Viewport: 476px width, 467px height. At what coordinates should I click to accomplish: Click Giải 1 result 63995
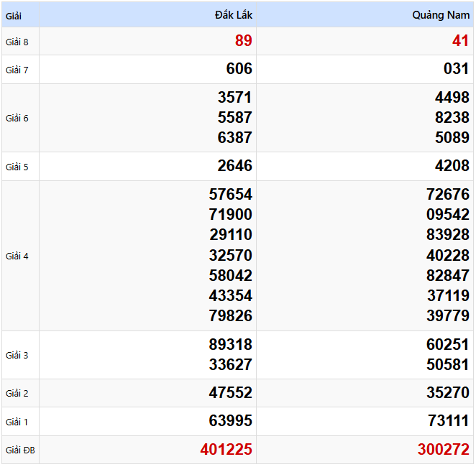[x=230, y=421]
